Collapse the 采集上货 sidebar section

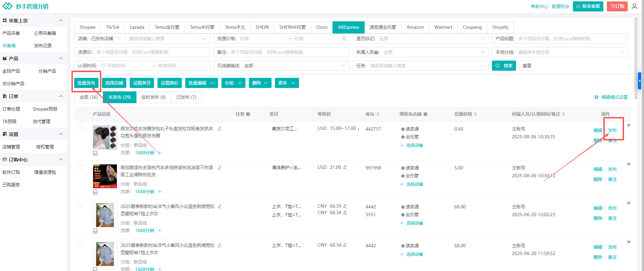click(x=61, y=21)
